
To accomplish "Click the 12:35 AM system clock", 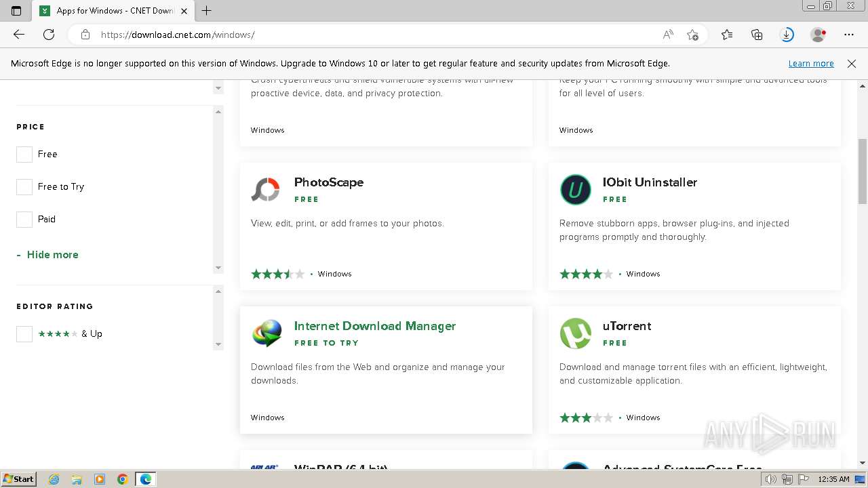I will pyautogui.click(x=834, y=479).
